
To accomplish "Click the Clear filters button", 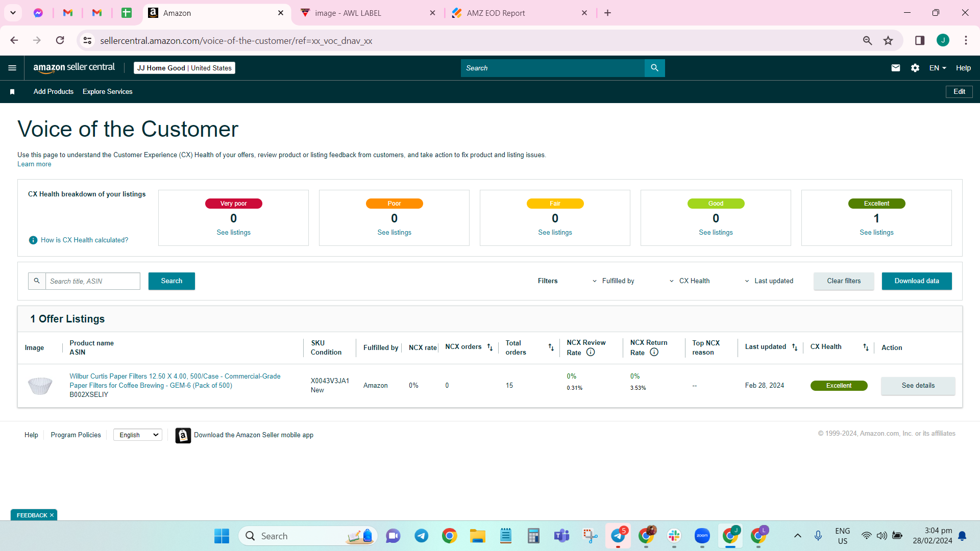I will tap(844, 281).
